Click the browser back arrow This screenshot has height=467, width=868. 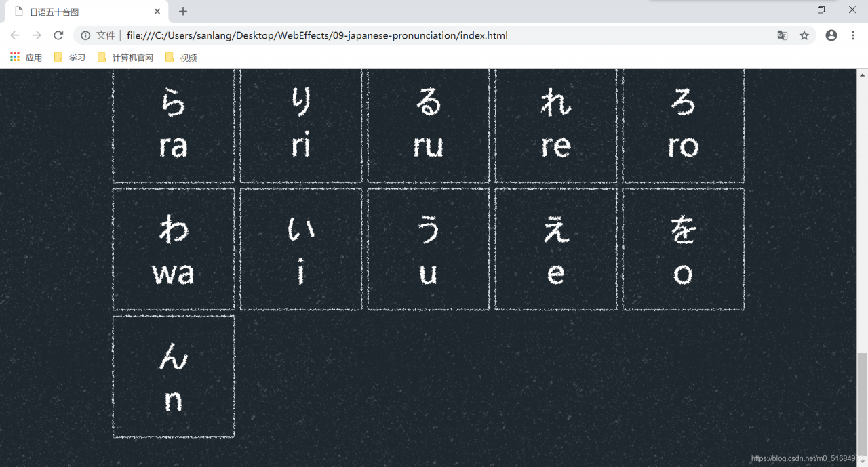click(15, 35)
